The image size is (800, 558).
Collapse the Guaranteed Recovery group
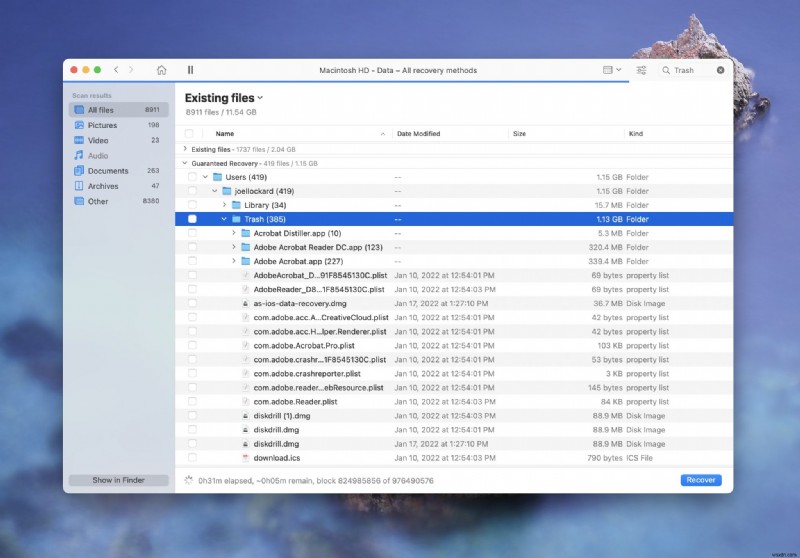tap(185, 163)
